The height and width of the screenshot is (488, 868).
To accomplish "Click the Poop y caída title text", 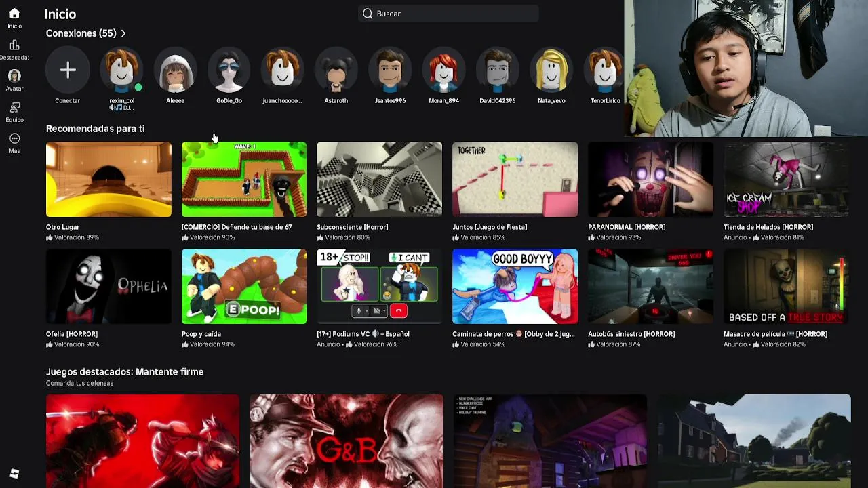I will tap(201, 334).
